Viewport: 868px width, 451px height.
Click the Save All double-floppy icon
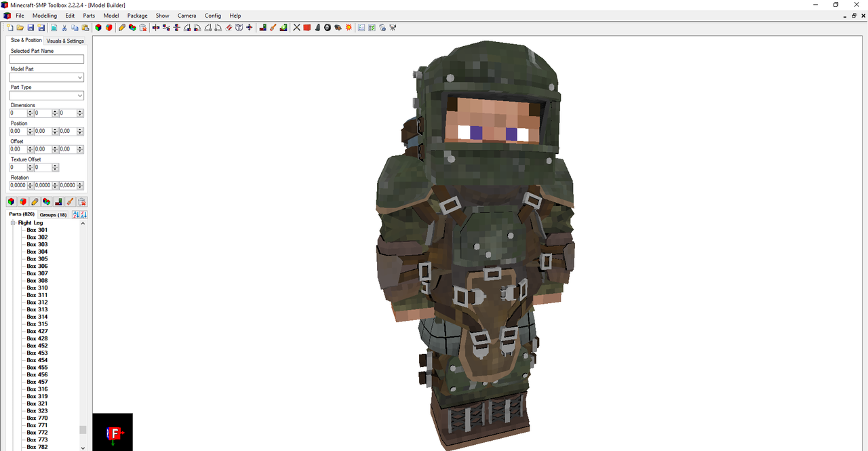click(41, 28)
